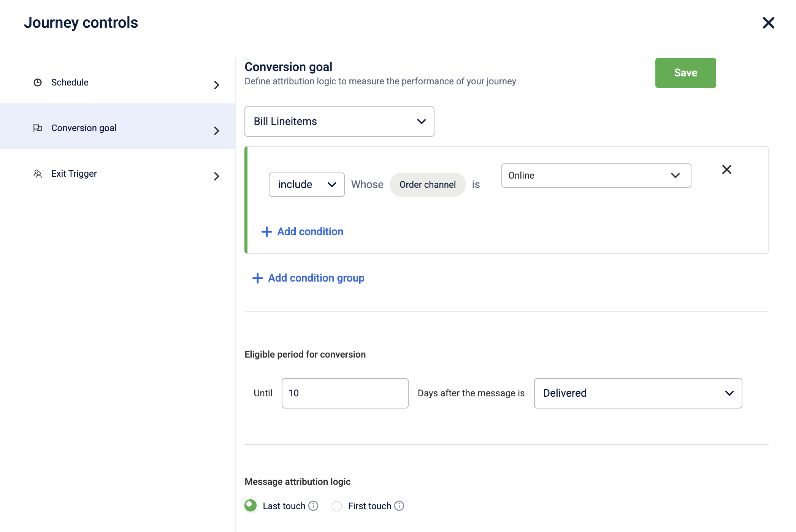Click the First touch info icon
The image size is (796, 532).
click(x=399, y=506)
